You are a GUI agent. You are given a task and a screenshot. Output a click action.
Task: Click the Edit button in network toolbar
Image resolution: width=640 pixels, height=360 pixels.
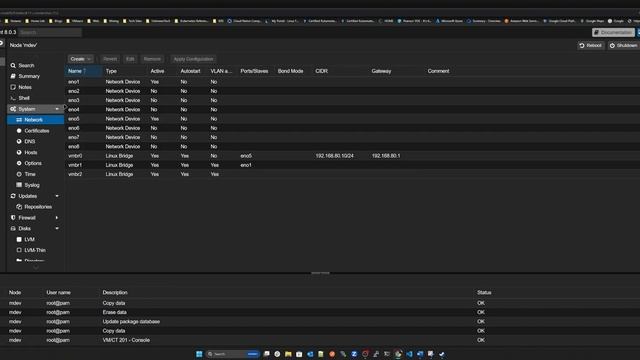(130, 59)
